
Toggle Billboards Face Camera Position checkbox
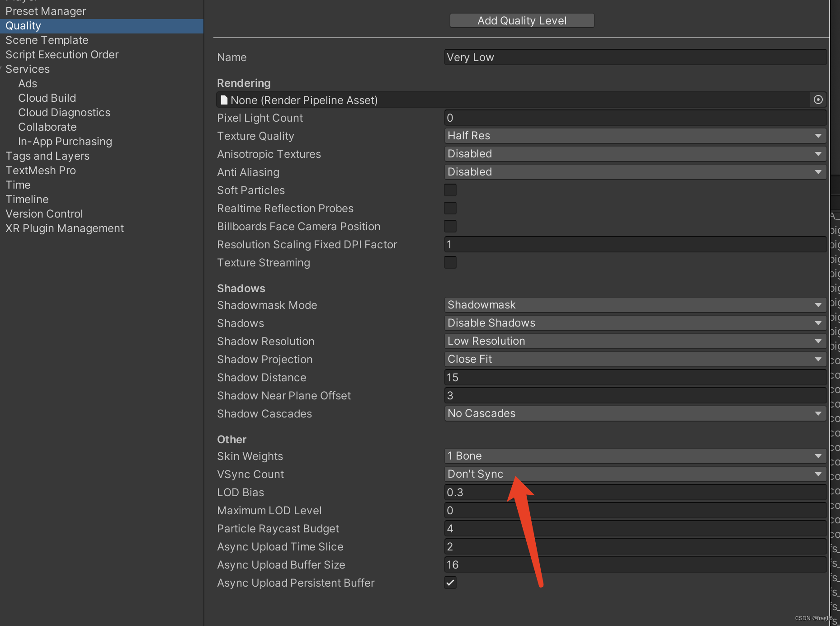pos(450,226)
